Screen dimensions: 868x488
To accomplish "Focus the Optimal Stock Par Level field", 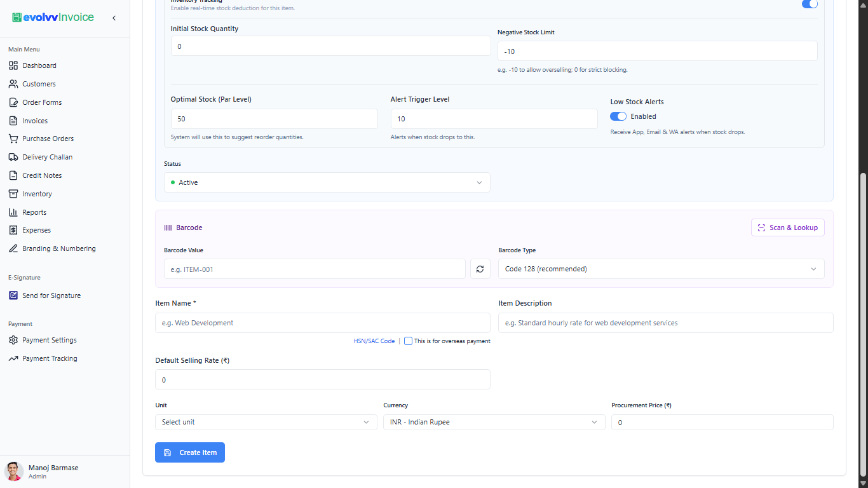I will [275, 119].
